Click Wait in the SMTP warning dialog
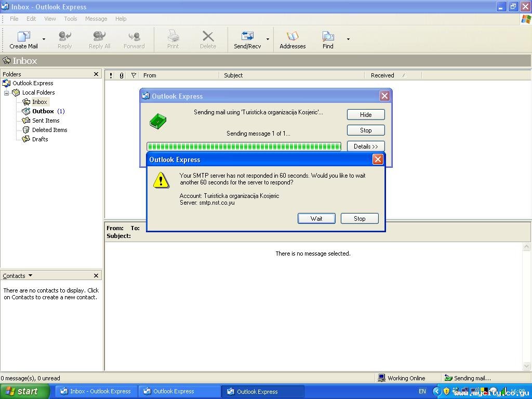The height and width of the screenshot is (399, 532). [316, 219]
